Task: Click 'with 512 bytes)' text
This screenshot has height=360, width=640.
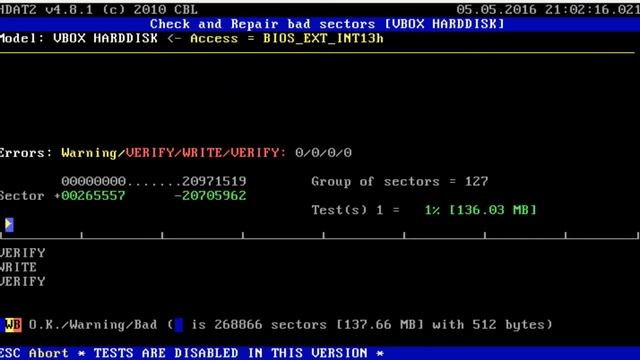Action: coord(492,325)
